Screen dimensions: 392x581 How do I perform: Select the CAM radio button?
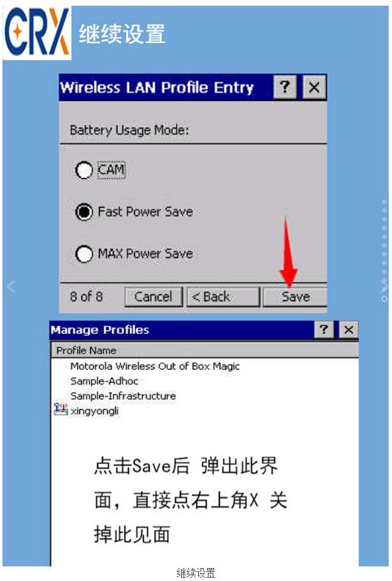point(84,170)
